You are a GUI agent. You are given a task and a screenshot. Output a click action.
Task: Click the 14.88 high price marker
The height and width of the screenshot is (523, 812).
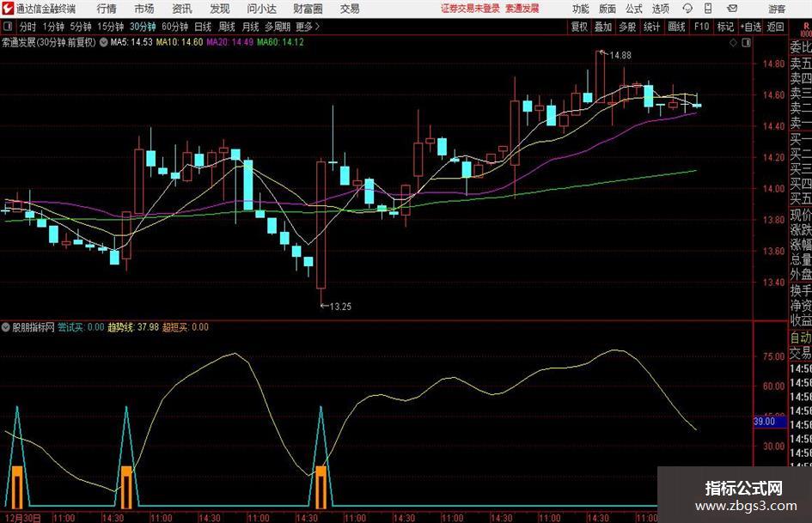pyautogui.click(x=620, y=56)
